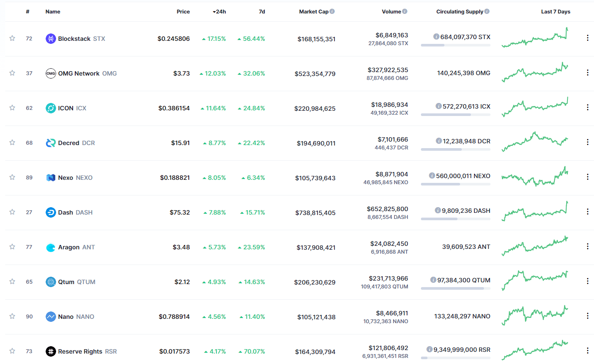This screenshot has width=594, height=364.
Task: Click the Reserve Rights coin logo
Action: click(x=51, y=351)
